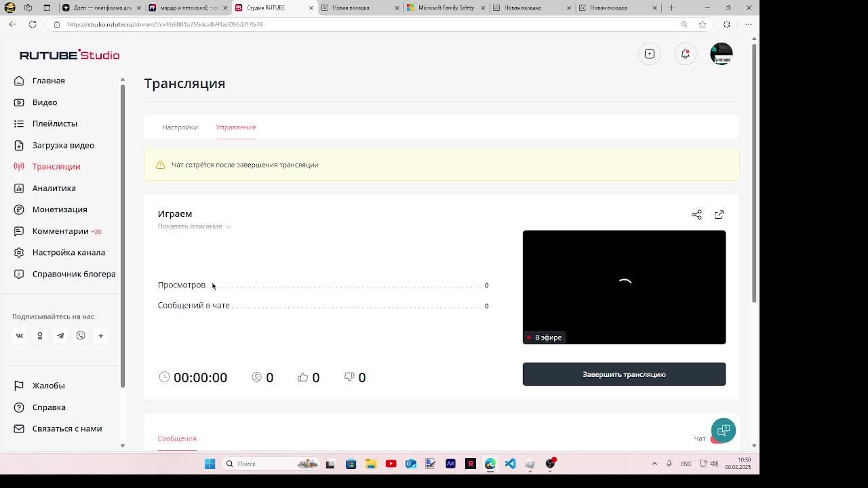
Task: Open Odnoklassniki social icon
Action: [x=40, y=335]
